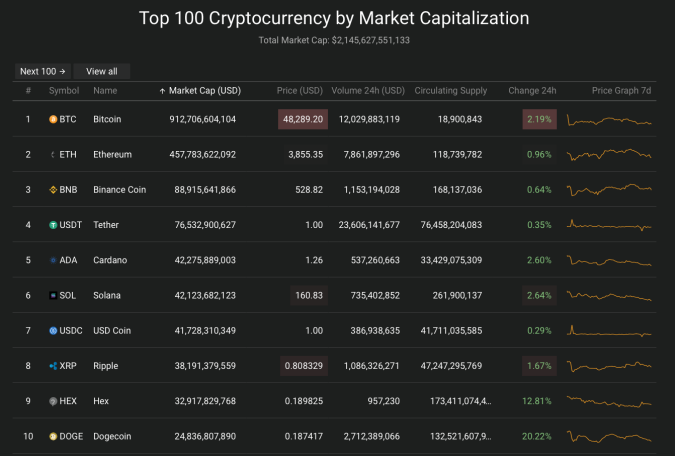Sort by Volume 24h (USD) header
The height and width of the screenshot is (456, 675).
(x=368, y=91)
